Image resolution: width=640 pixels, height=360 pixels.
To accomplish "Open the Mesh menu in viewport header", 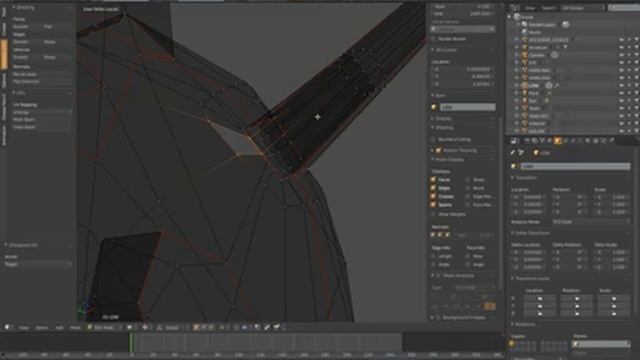I will (x=76, y=327).
